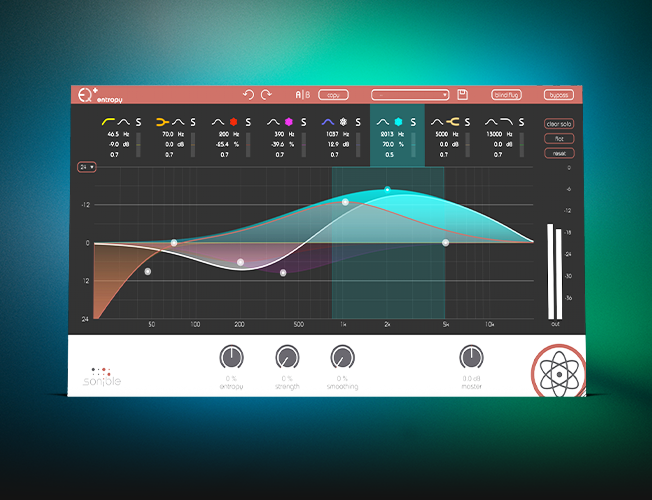Screen dimensions: 652x500
Task: Select the 70 Hz node on graph
Action: [x=174, y=243]
